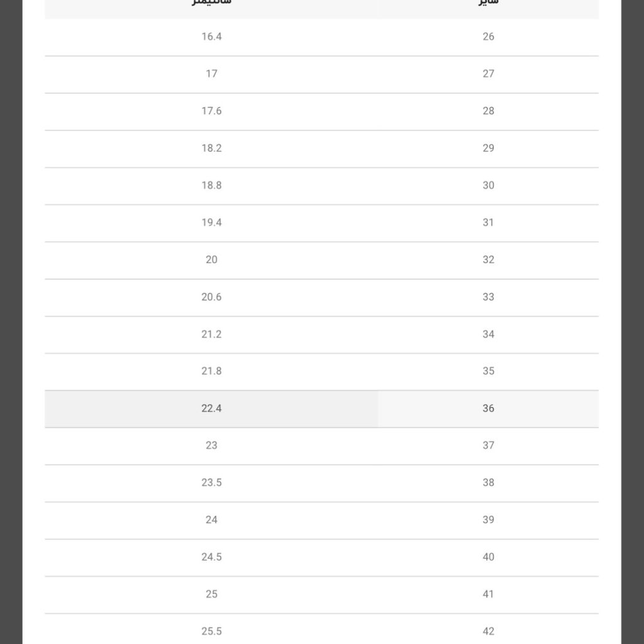The image size is (644, 644).
Task: Click the 23.5 centimeter value
Action: coord(211,482)
